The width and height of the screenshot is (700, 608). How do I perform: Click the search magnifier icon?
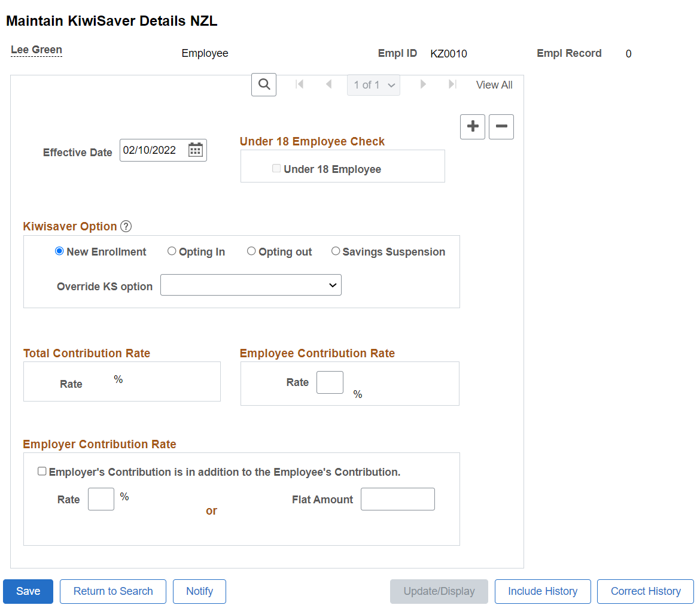tap(264, 84)
